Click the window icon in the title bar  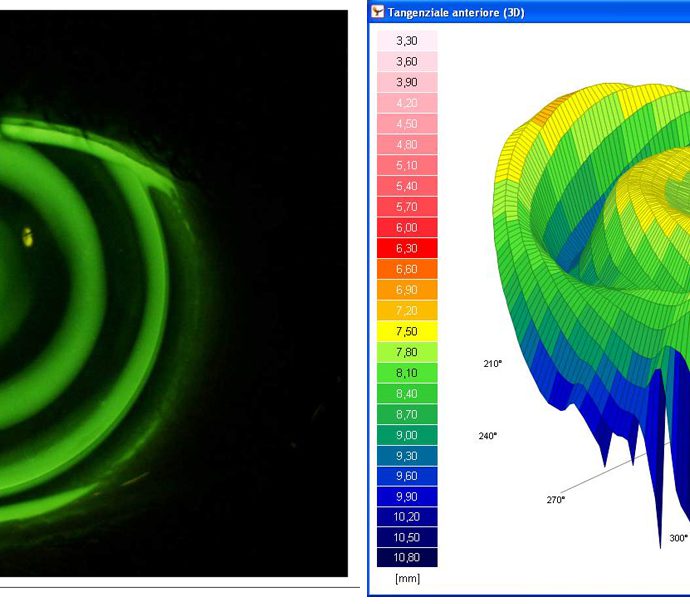click(x=377, y=12)
